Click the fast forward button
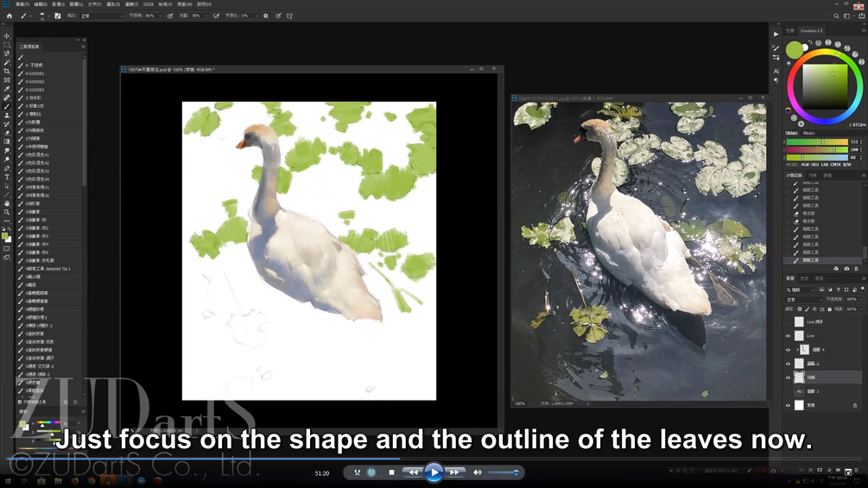The width and height of the screenshot is (868, 488). tap(454, 472)
